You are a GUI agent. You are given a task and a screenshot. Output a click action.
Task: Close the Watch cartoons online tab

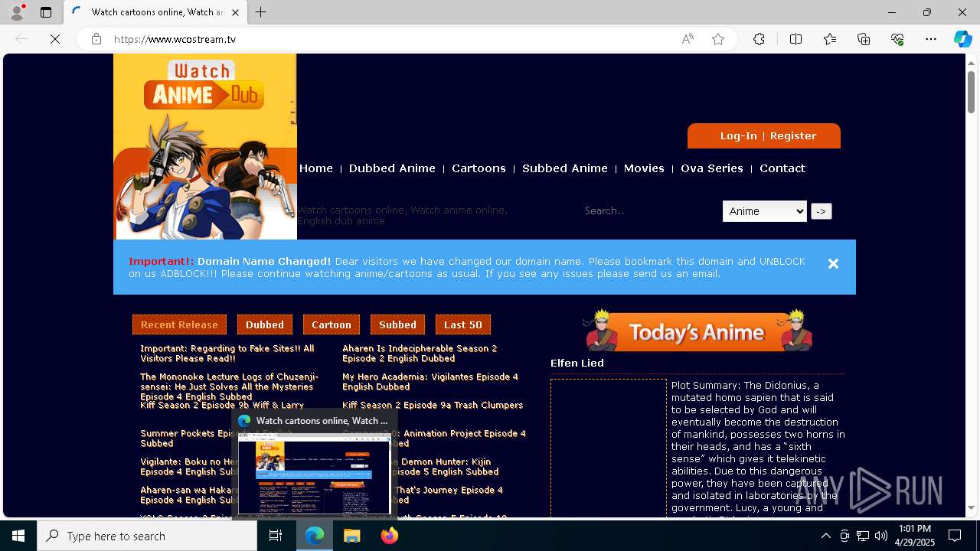(235, 12)
